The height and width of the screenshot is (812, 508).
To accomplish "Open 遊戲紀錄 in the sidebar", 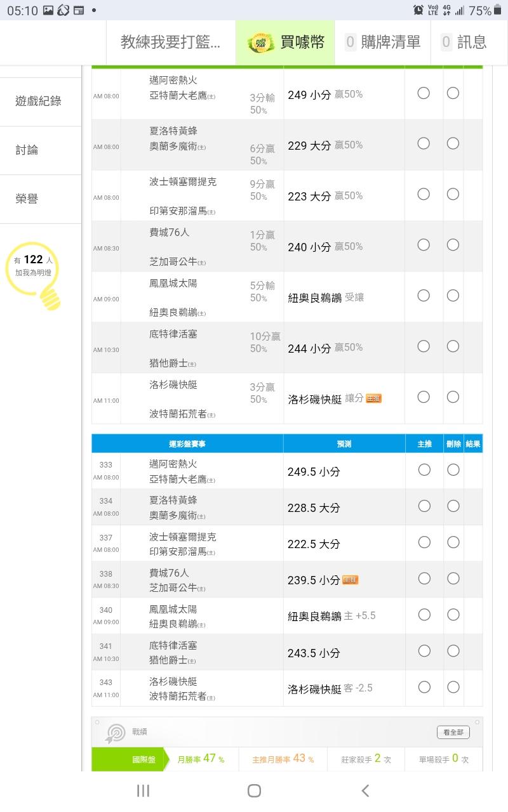I will coord(39,101).
